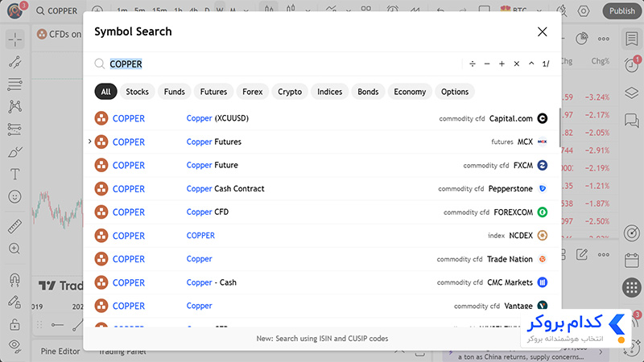The height and width of the screenshot is (362, 644).
Task: Choose Copper Cash Contract from Pepperstone
Action: (321, 189)
